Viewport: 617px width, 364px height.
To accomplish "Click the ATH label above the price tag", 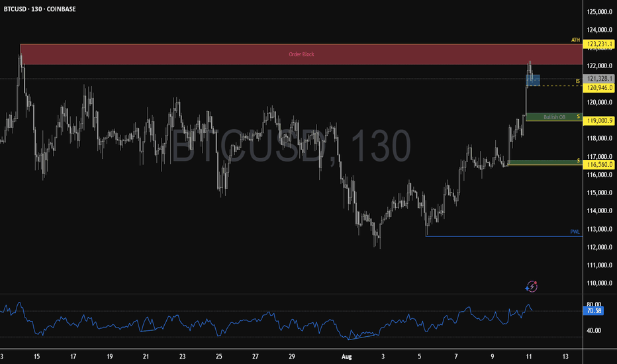I will (x=576, y=40).
